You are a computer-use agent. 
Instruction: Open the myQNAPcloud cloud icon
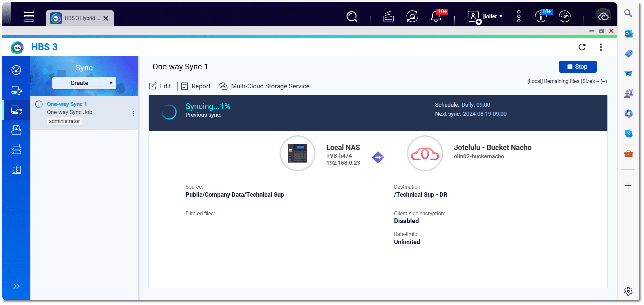[x=603, y=16]
